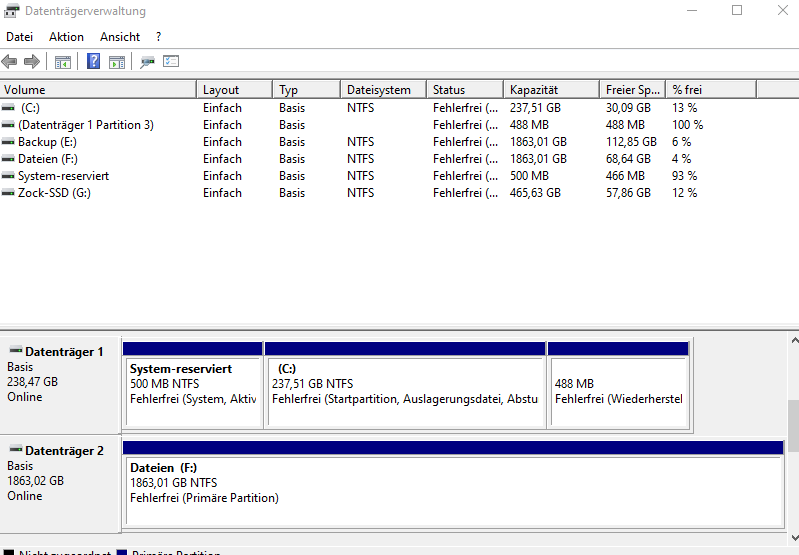Image resolution: width=799 pixels, height=555 pixels.
Task: Sort by the Volume column header
Action: [x=98, y=90]
